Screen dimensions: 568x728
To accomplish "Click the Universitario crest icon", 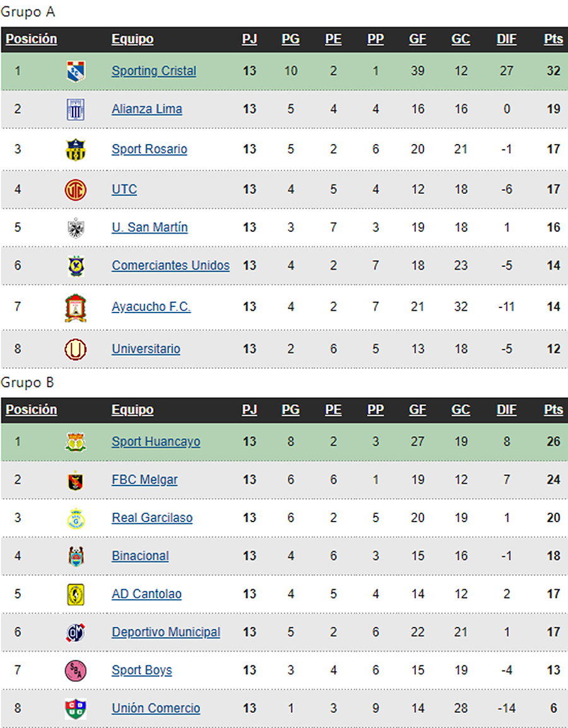I will (x=76, y=349).
